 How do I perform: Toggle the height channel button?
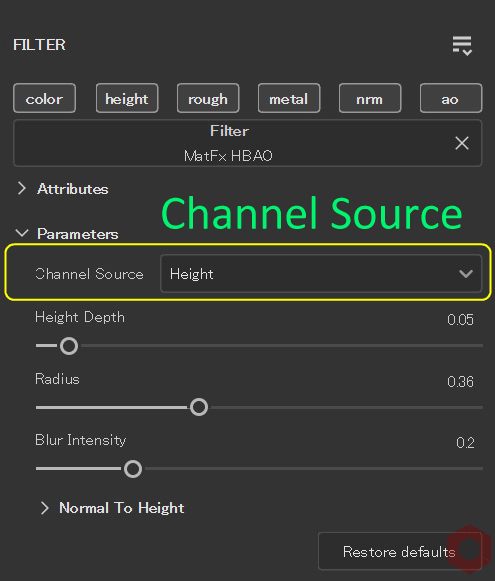[x=127, y=99]
